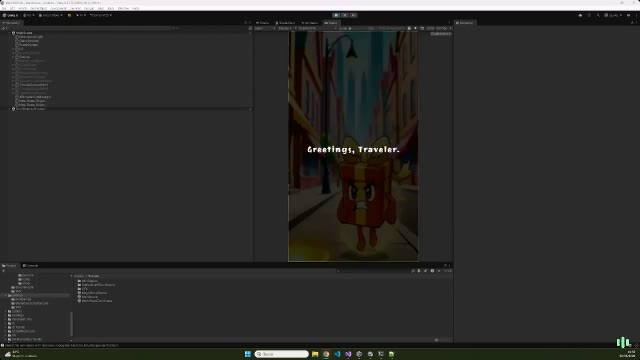
Task: Open Visual Studio Code from the taskbar
Action: coord(337,354)
